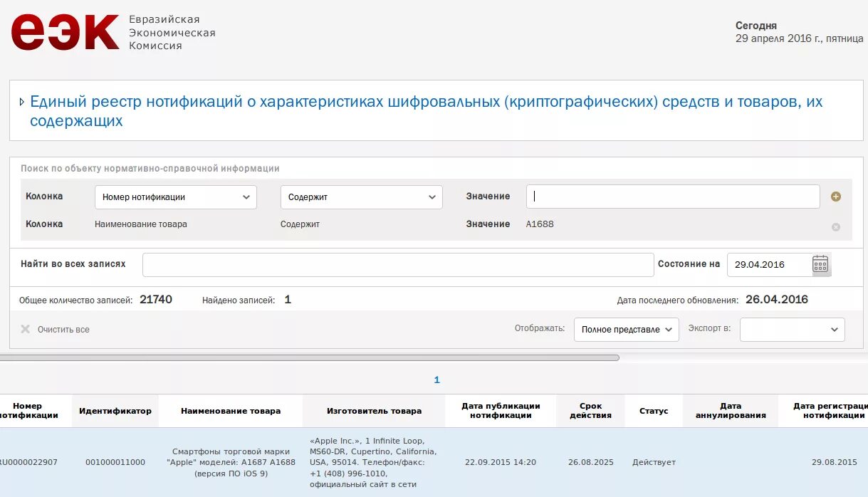Viewport: 868px width, 497px height.
Task: Open the Номер нотификации column dropdown
Action: point(176,197)
